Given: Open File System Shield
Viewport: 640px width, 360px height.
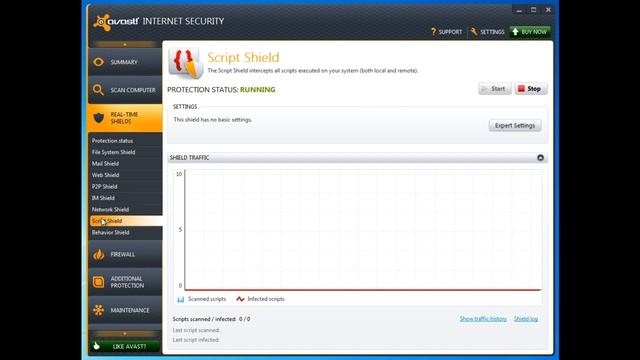Looking at the screenshot, I should (124, 152).
